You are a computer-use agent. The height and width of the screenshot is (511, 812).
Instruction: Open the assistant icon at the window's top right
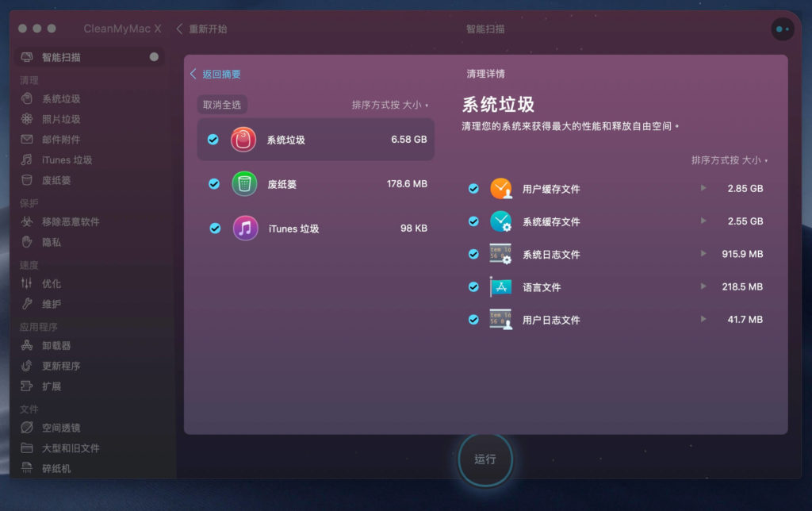783,29
